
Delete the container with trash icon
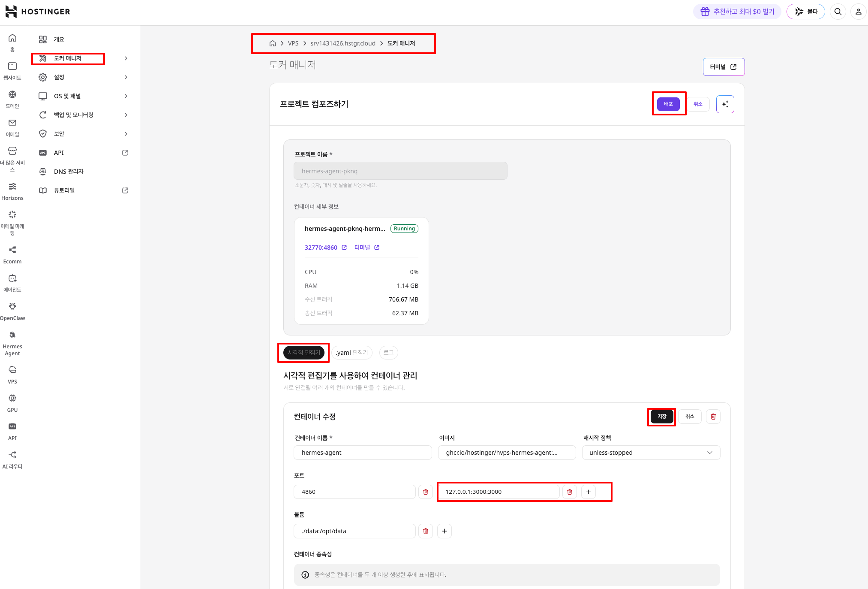(x=713, y=417)
